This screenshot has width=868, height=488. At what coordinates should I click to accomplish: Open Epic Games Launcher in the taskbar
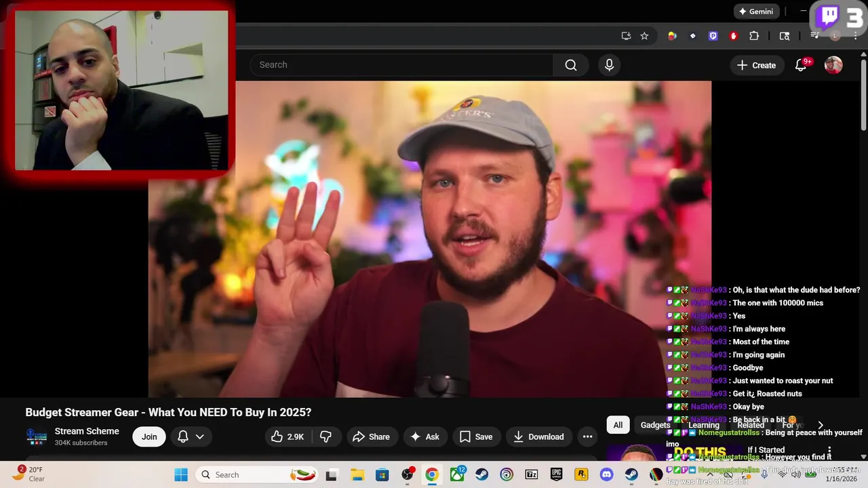coord(556,474)
